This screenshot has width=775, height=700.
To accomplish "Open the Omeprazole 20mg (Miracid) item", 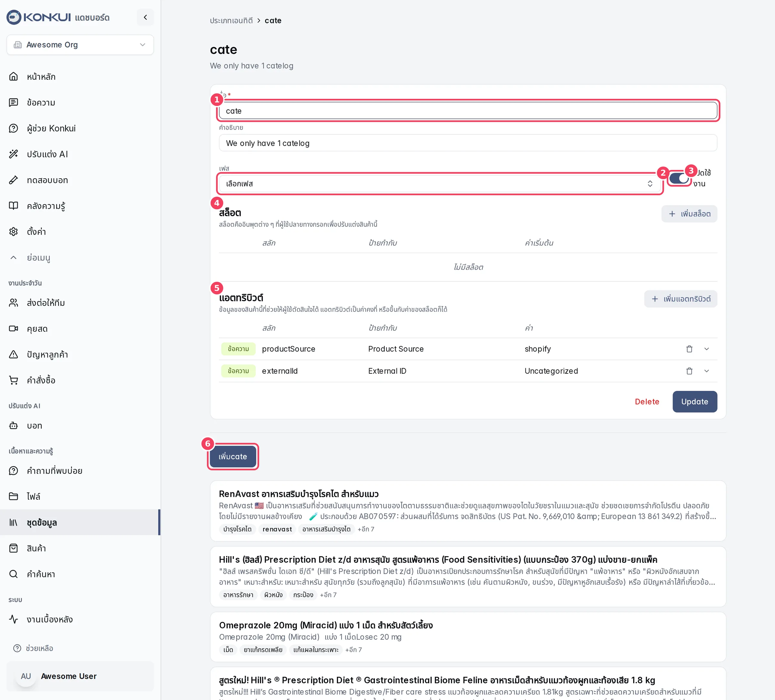I will point(468,637).
